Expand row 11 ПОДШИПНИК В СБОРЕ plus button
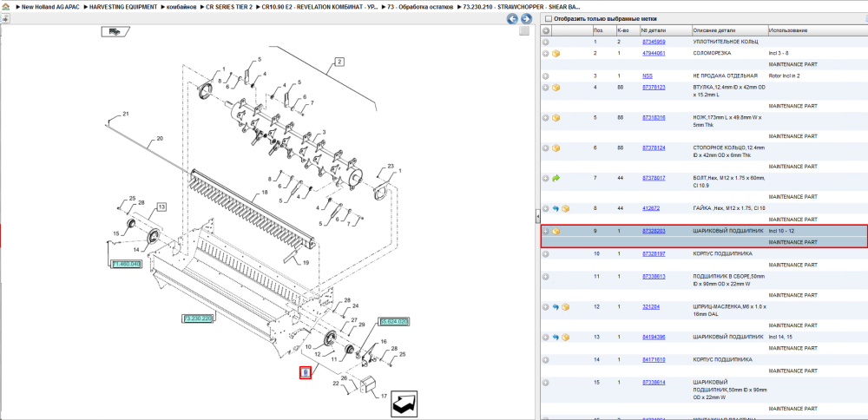 546,276
